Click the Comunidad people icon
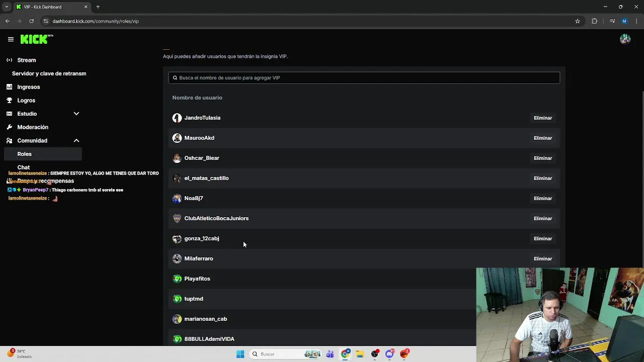This screenshot has height=362, width=644. 9,141
